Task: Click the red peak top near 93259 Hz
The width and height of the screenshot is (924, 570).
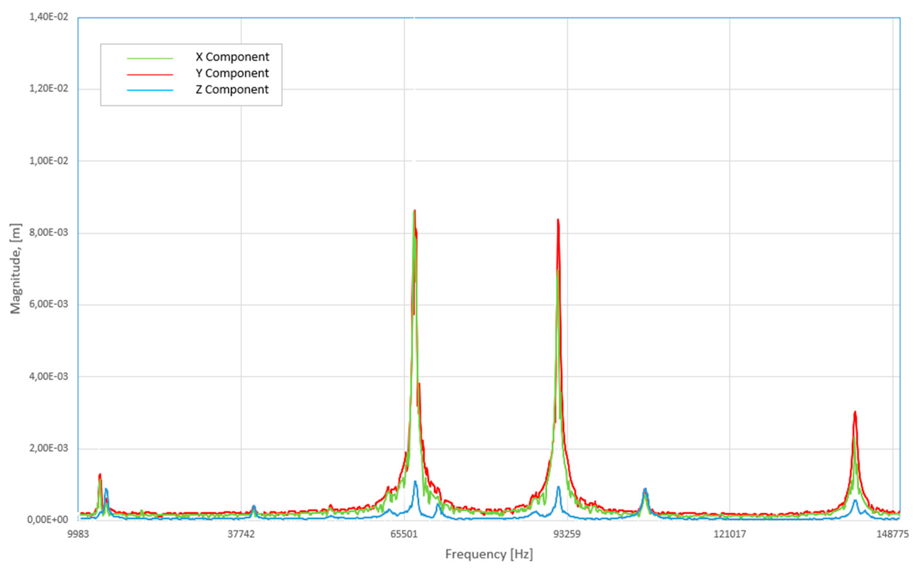Action: pos(558,221)
